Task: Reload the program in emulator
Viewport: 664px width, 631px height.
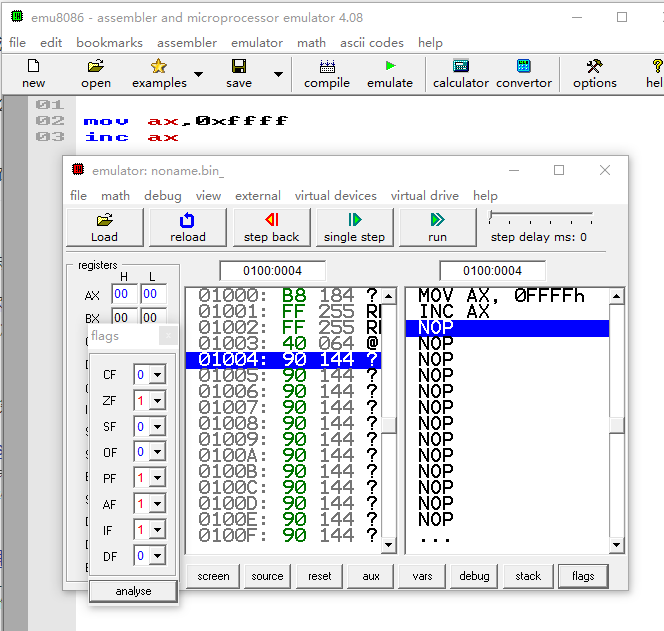Action: point(188,227)
